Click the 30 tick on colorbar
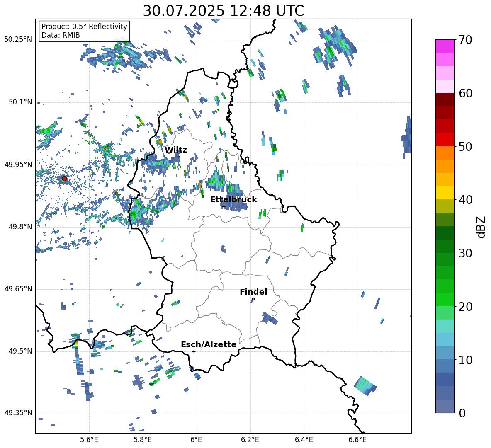Image resolution: width=491 pixels, height=448 pixels. click(x=466, y=253)
